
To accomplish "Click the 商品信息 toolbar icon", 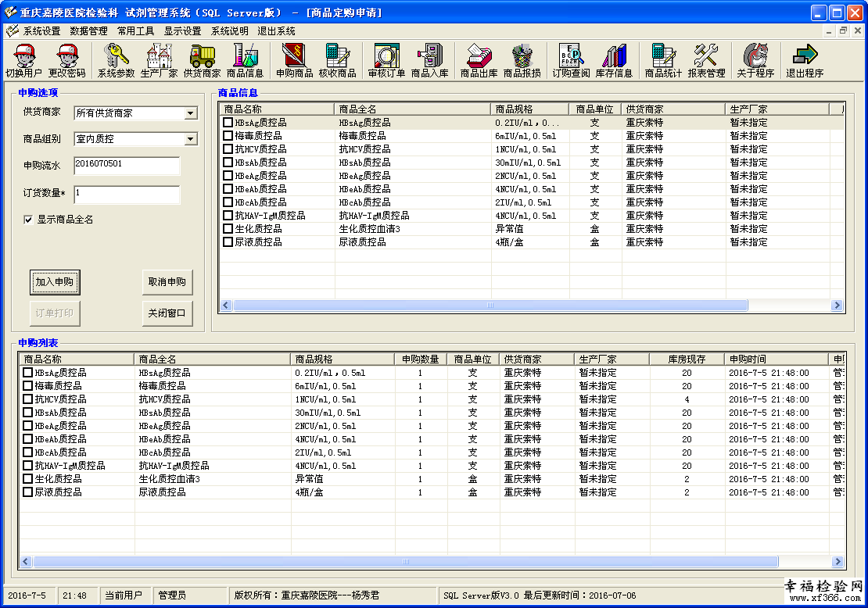I will 245,61.
